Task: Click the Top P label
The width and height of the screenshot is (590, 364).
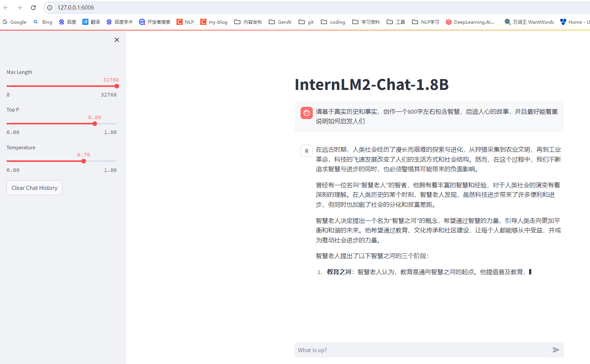Action: (x=13, y=109)
